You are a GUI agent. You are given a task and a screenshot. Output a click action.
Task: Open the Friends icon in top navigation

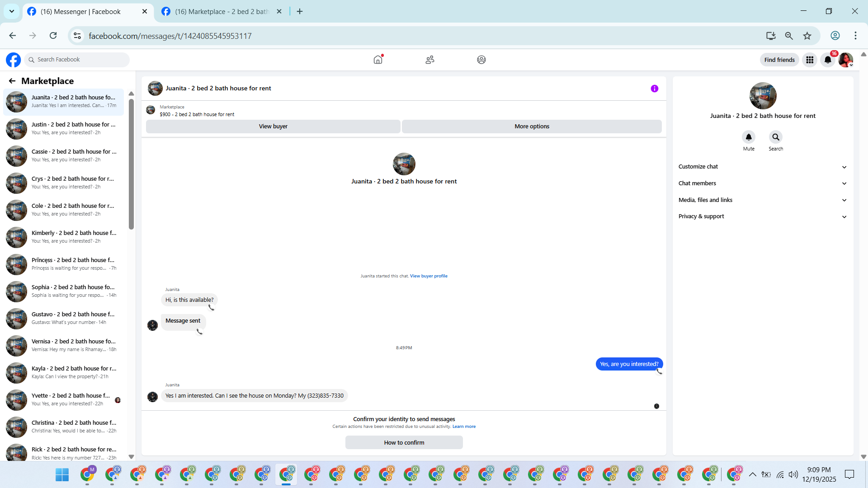(x=430, y=60)
